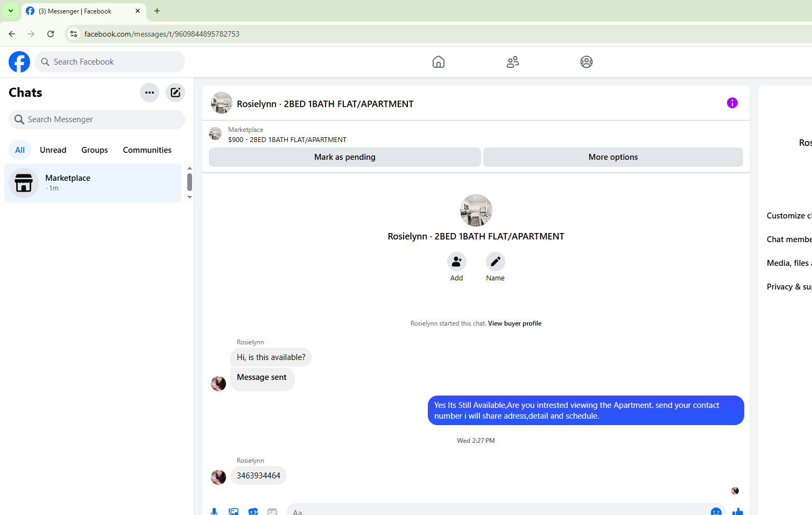Click the chat list scrollbar thumb
Viewport: 812px width, 515px height.
click(x=189, y=182)
